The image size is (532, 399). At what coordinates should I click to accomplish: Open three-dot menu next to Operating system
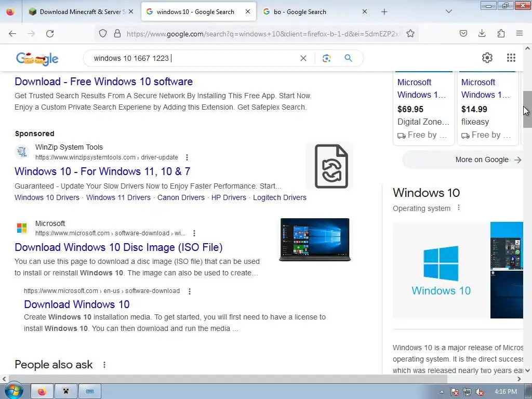click(459, 208)
